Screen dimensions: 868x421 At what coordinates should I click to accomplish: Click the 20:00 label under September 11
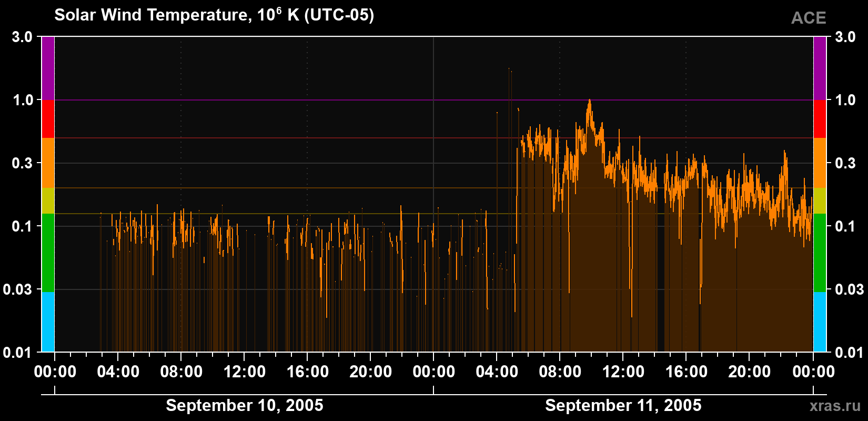point(750,372)
